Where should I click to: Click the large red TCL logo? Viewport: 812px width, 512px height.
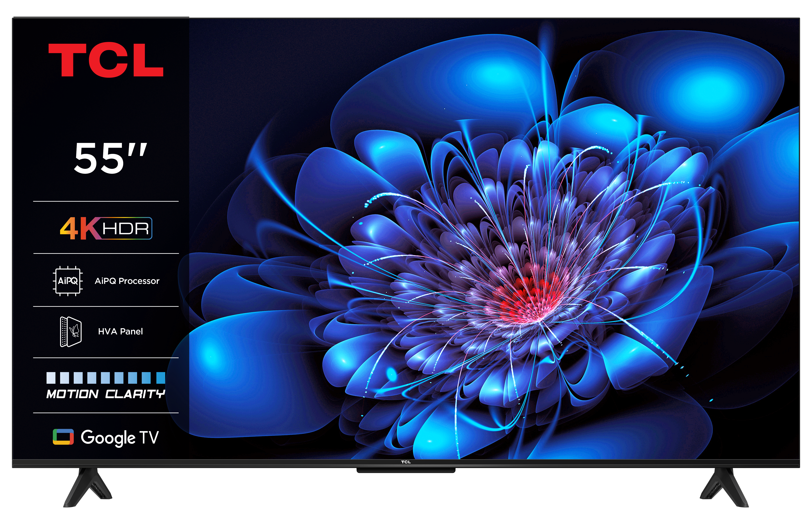tap(106, 60)
